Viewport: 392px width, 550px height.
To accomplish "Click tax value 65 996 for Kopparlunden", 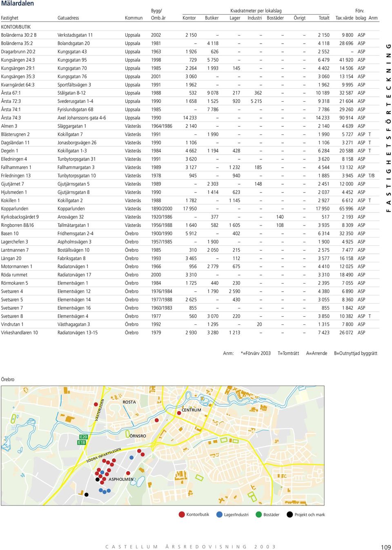I will [346, 209].
